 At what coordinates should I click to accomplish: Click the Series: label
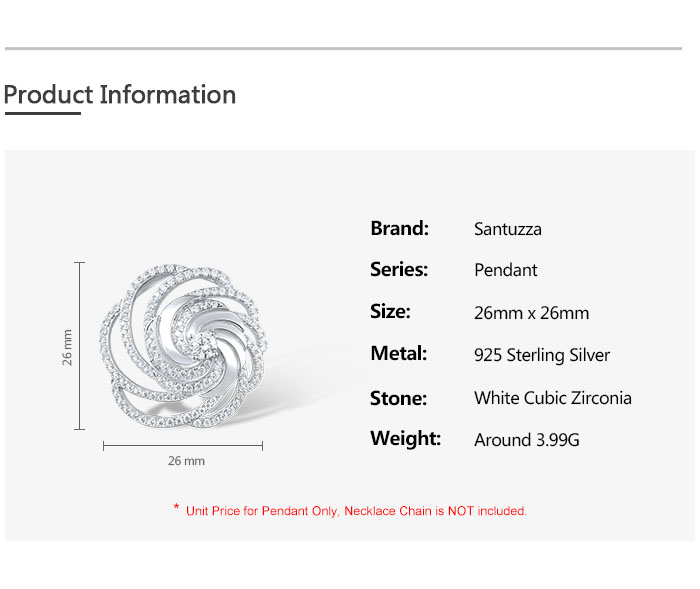(399, 269)
